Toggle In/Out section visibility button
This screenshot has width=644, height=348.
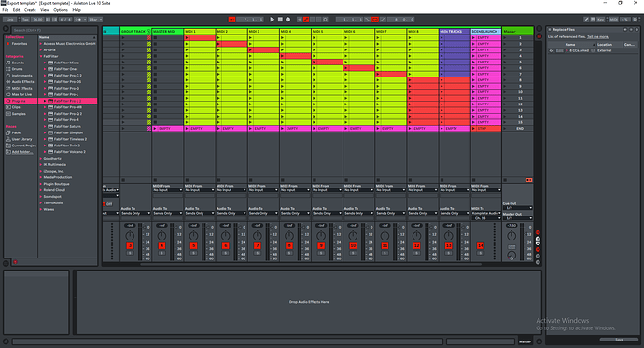coord(538,232)
